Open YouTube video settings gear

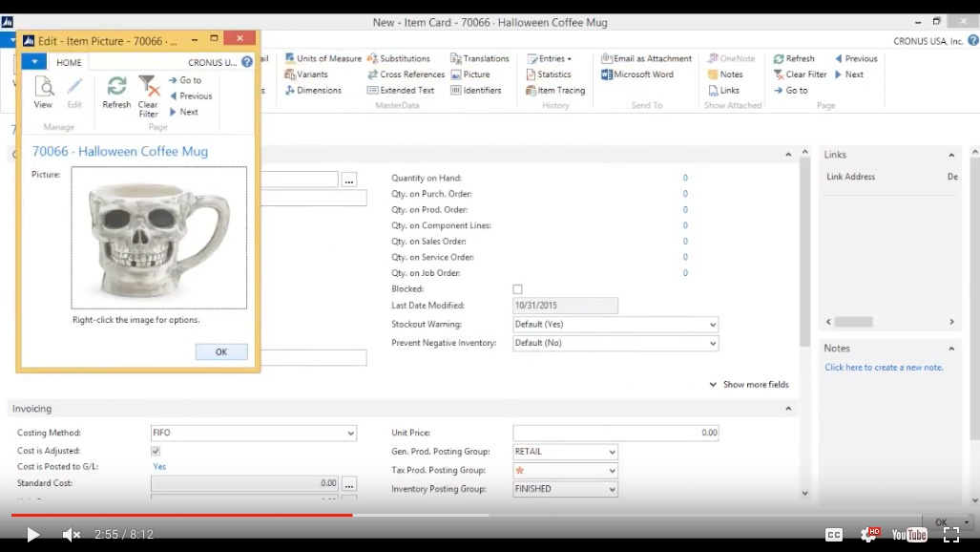coord(868,534)
